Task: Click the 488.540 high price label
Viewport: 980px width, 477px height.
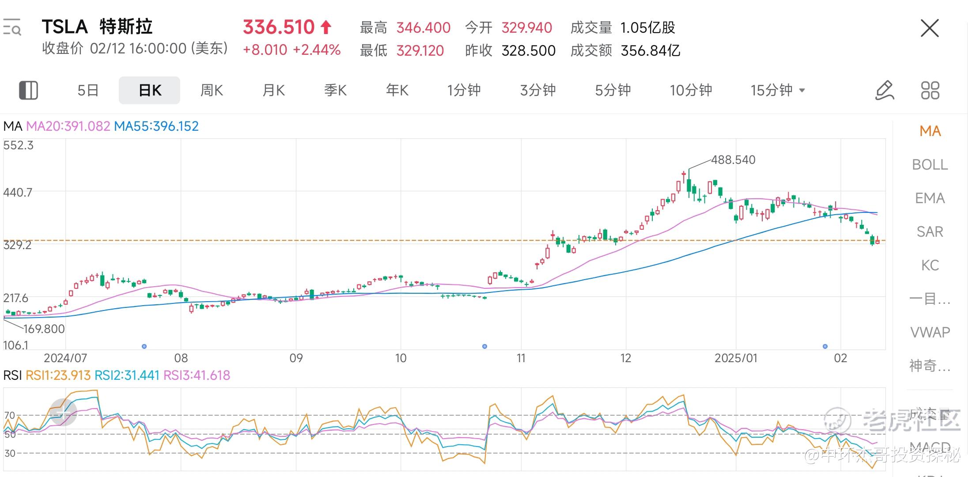Action: [x=733, y=159]
